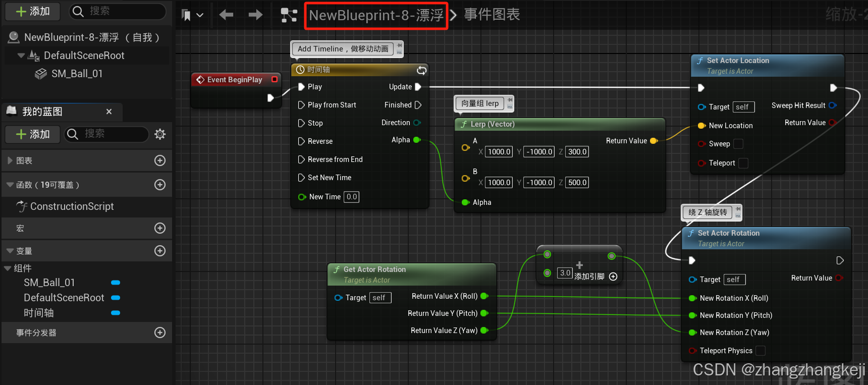The image size is (868, 385).
Task: Click Event BeginPlay exec output pin
Action: click(270, 98)
